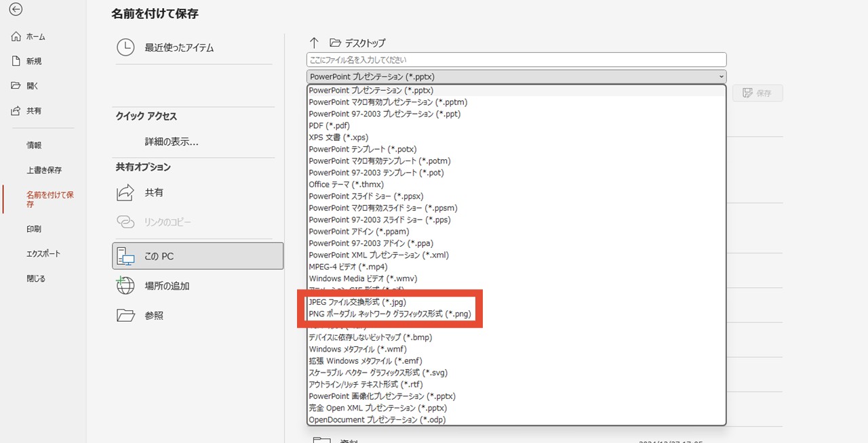Choose PowerPoint 97-2003 スライド ショー (*.pps)

tap(516, 219)
